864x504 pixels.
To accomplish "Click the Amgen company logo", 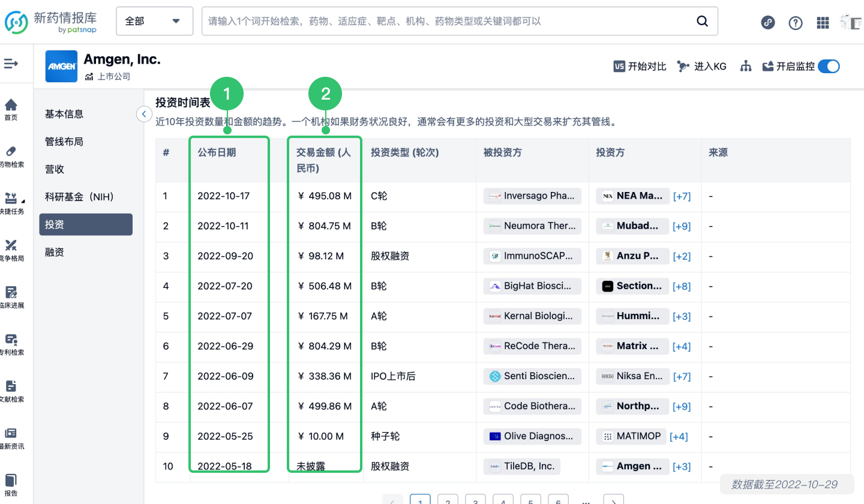I will click(x=61, y=67).
